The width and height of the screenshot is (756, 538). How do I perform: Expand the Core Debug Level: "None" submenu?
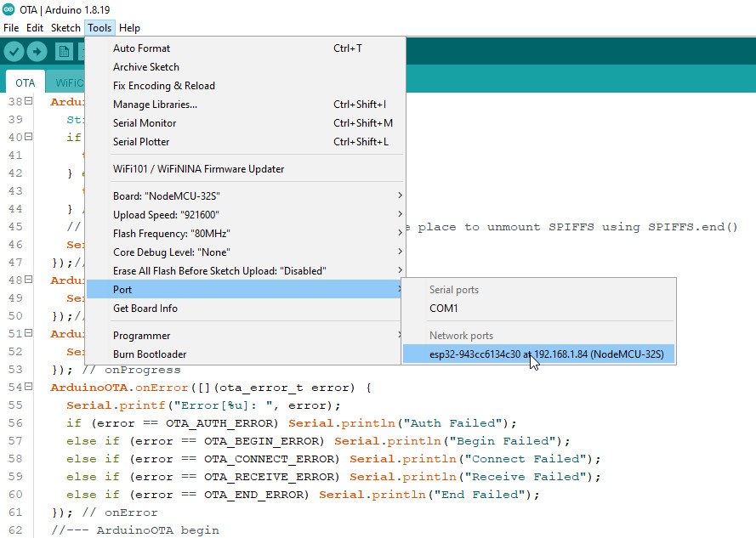245,252
